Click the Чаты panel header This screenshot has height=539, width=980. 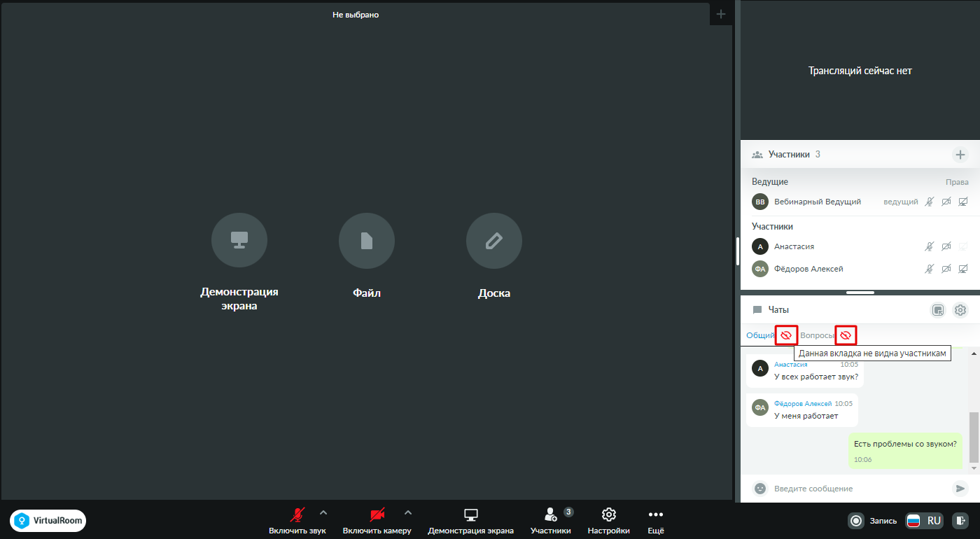click(x=778, y=310)
